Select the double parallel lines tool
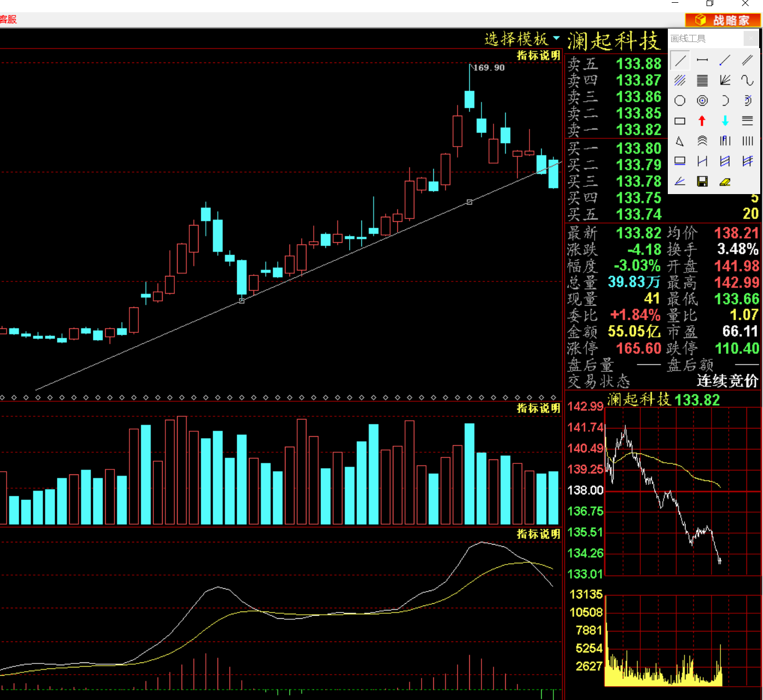 point(748,60)
